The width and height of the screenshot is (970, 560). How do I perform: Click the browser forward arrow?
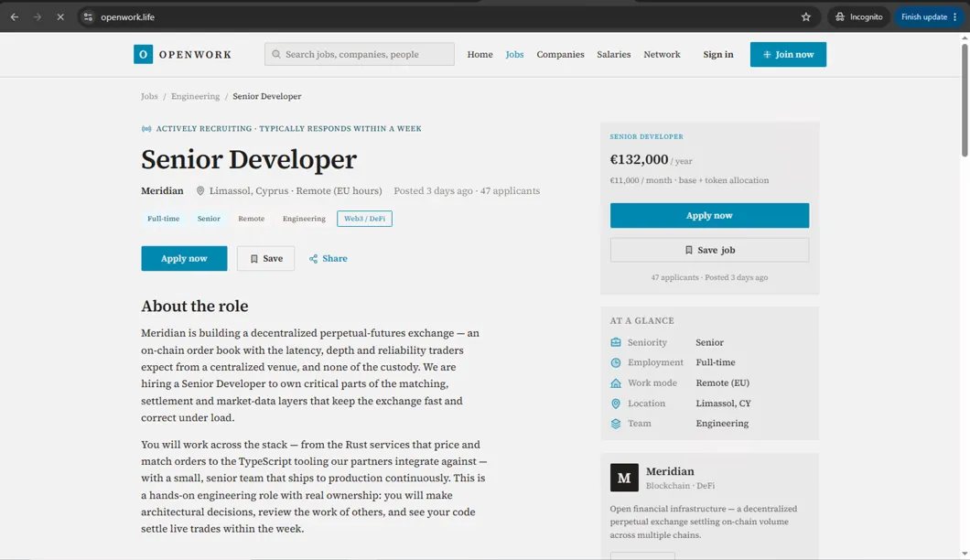[38, 16]
